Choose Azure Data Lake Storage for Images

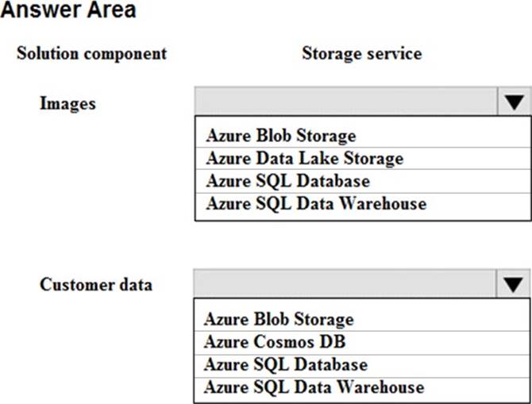(x=305, y=158)
